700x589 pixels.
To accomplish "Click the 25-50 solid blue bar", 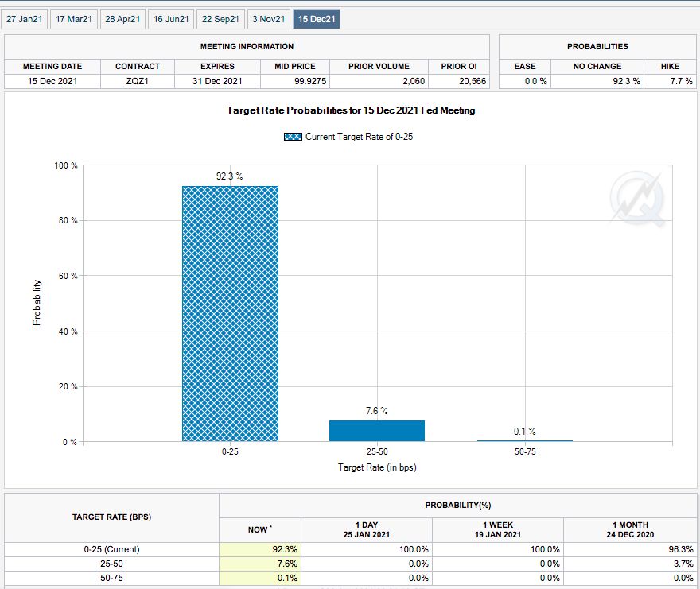I will pyautogui.click(x=377, y=431).
